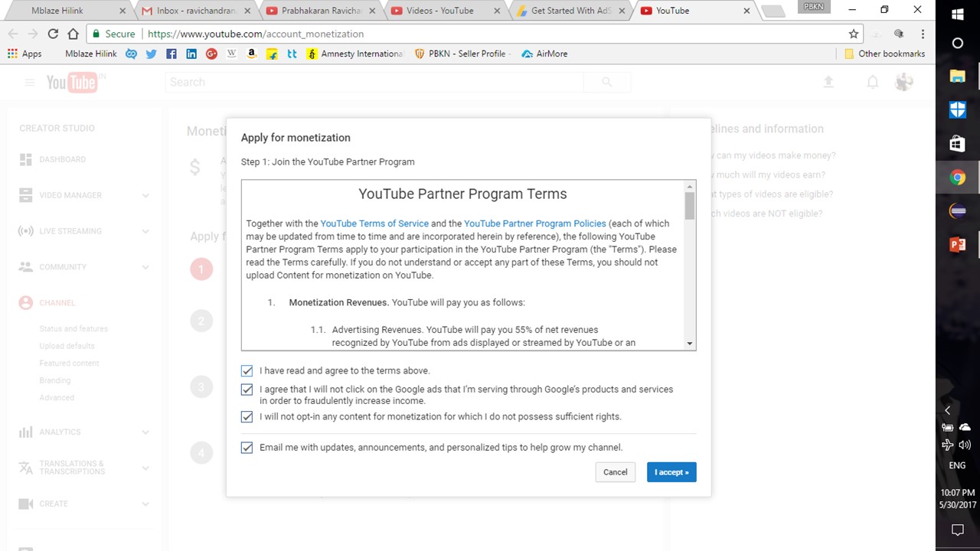Uncheck 'I have read and agree' checkbox
The width and height of the screenshot is (980, 551).
247,370
